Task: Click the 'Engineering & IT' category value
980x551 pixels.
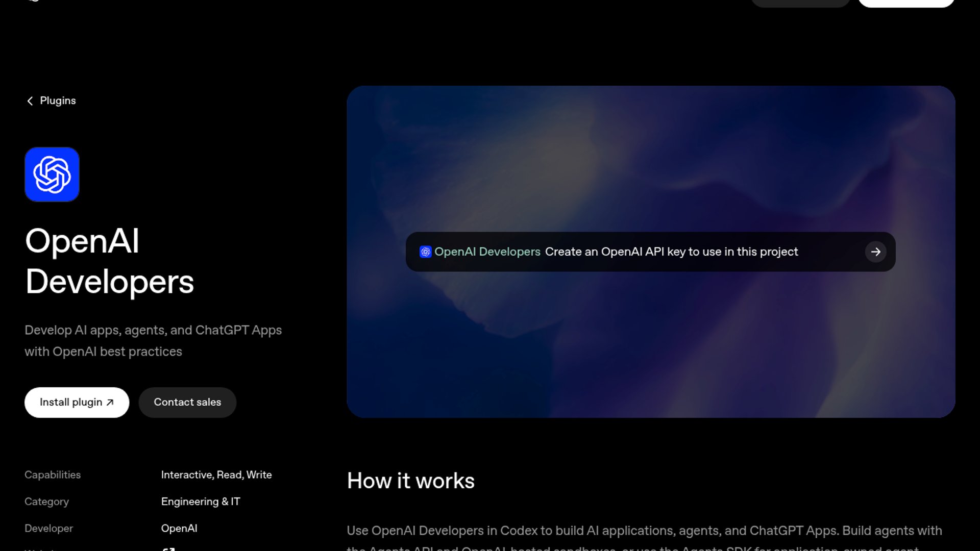Action: tap(201, 502)
